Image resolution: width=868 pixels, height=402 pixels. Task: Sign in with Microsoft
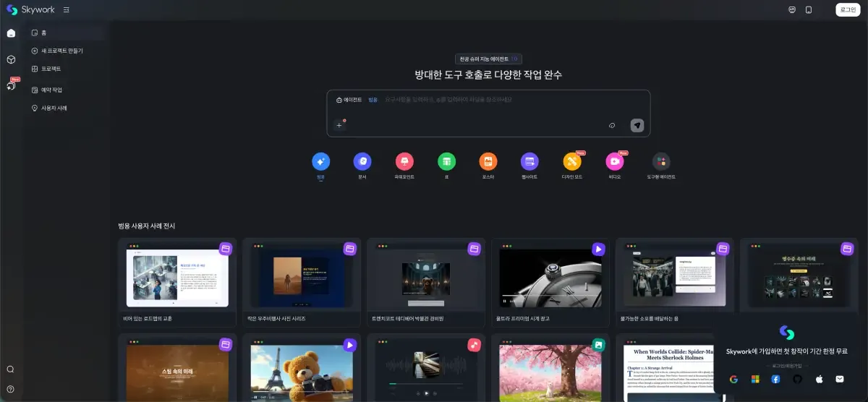(x=755, y=379)
